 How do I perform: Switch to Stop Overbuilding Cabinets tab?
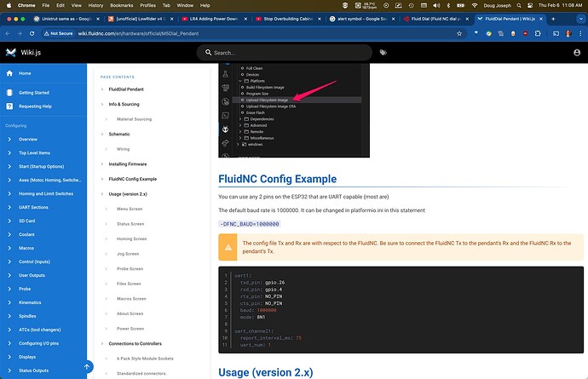coord(288,19)
